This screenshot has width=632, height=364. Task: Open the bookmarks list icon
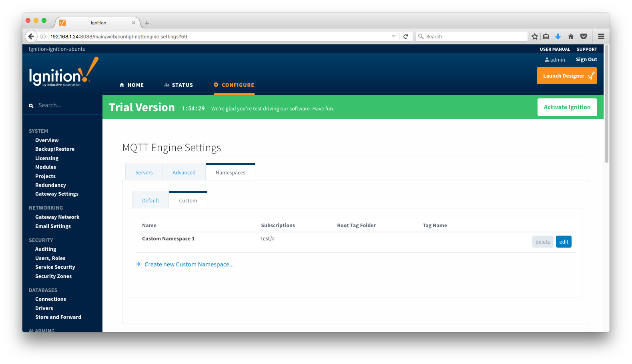tap(546, 36)
